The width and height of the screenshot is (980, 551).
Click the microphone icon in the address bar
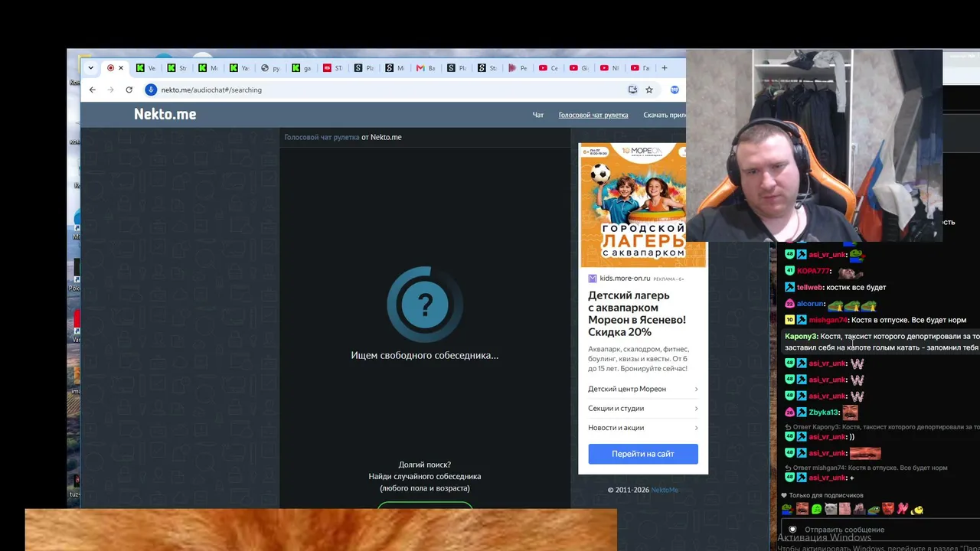[151, 90]
